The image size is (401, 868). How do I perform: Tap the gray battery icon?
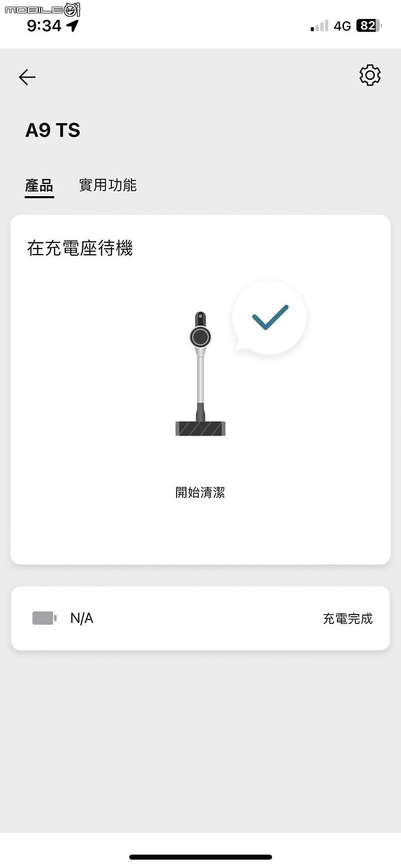(x=44, y=618)
